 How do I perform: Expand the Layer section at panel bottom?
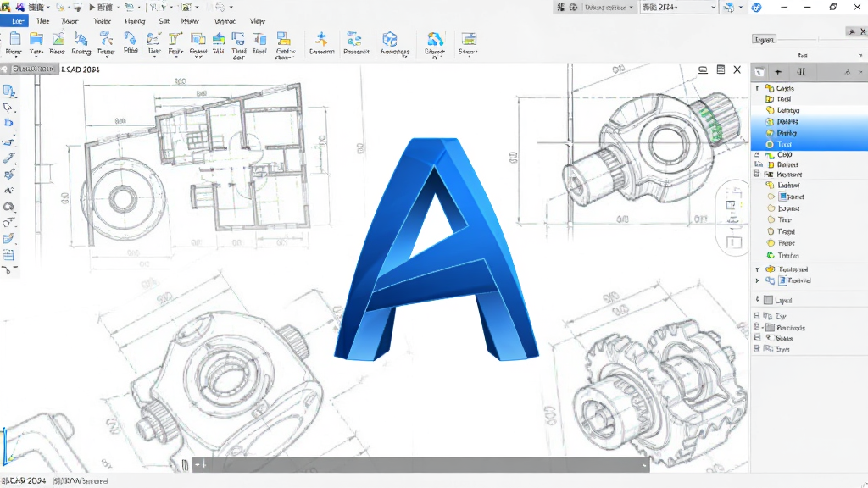click(x=757, y=300)
